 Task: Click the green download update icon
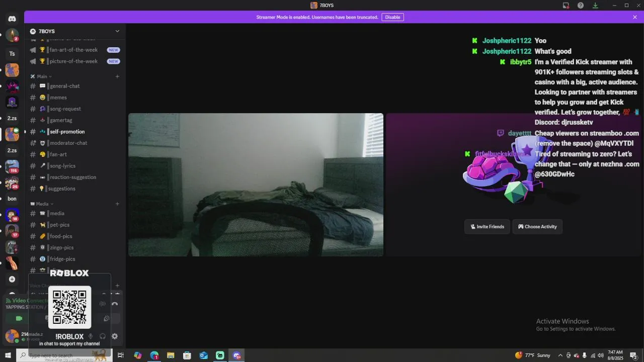coord(595,6)
